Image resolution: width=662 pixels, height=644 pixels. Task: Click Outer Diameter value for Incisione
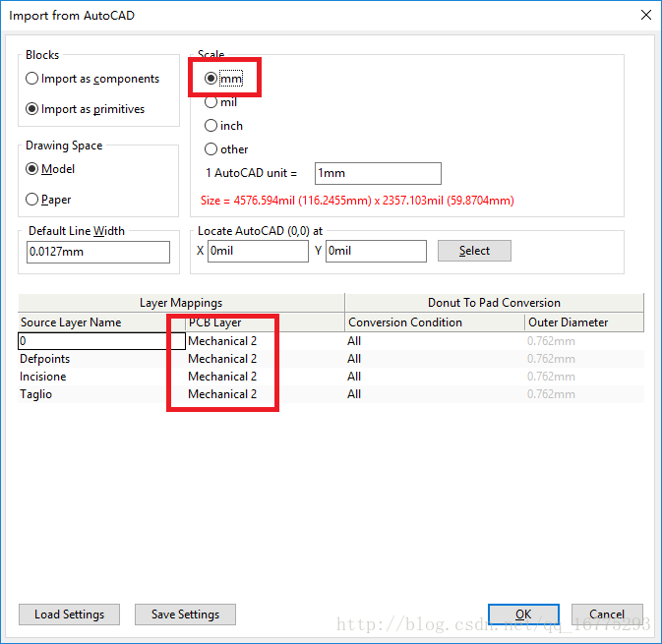pyautogui.click(x=584, y=377)
